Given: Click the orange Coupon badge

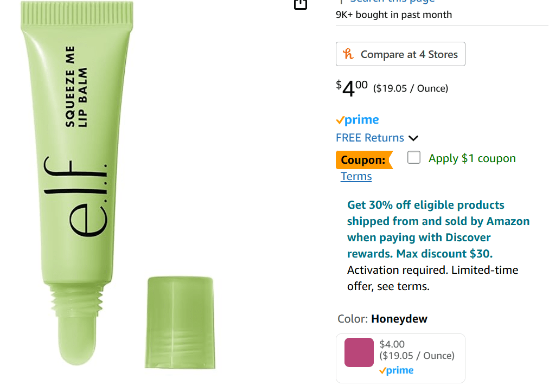Looking at the screenshot, I should tap(364, 160).
